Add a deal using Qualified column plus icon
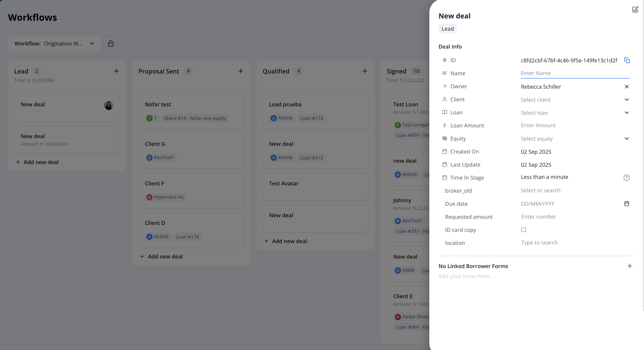The height and width of the screenshot is (350, 644). click(x=365, y=71)
